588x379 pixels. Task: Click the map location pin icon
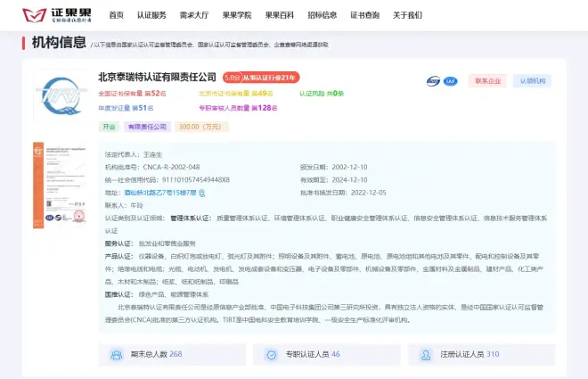[x=201, y=193]
